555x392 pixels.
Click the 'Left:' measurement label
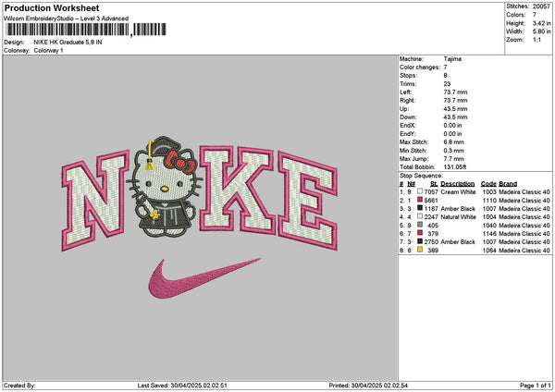click(406, 92)
